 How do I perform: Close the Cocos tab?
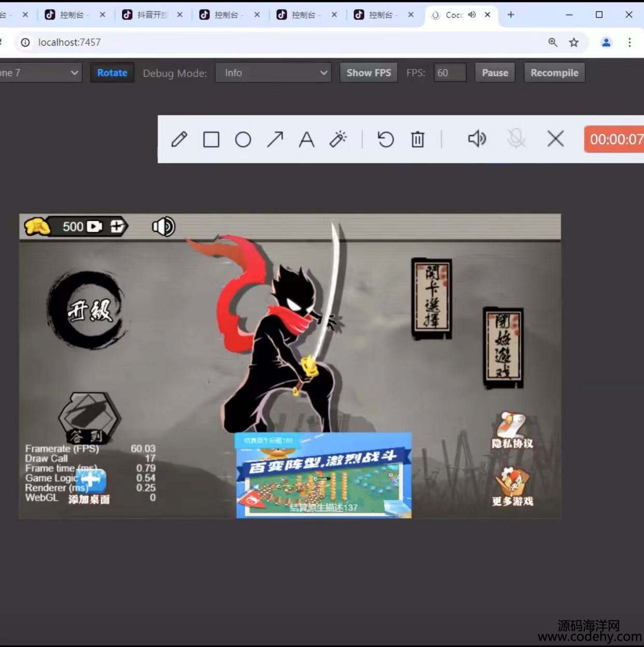[487, 15]
